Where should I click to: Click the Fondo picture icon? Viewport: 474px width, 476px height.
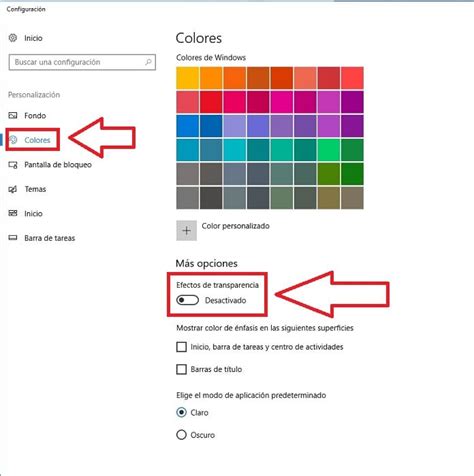click(13, 116)
